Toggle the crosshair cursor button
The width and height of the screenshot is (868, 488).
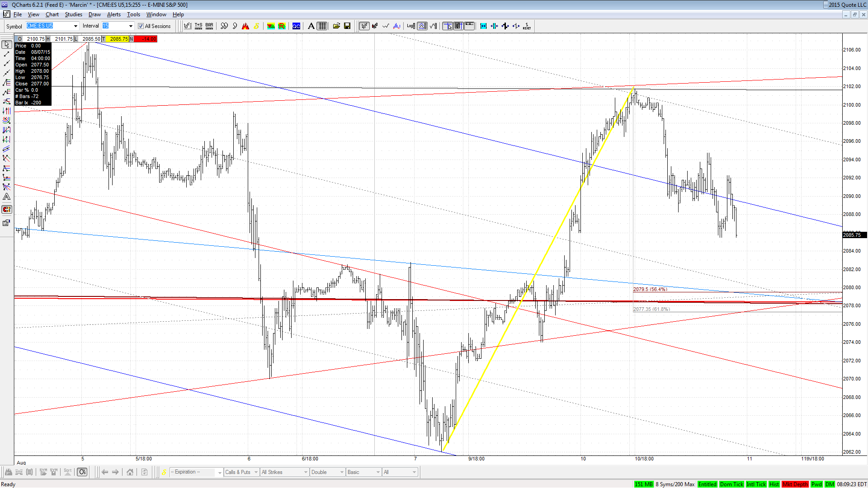[448, 26]
